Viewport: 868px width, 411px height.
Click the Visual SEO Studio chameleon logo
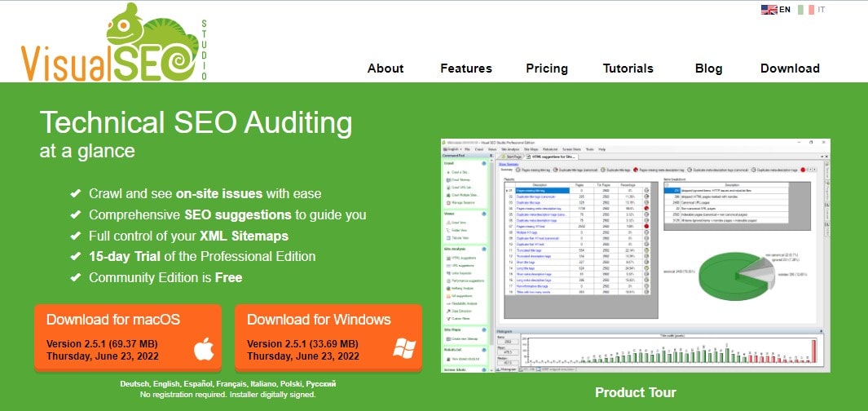(114, 42)
